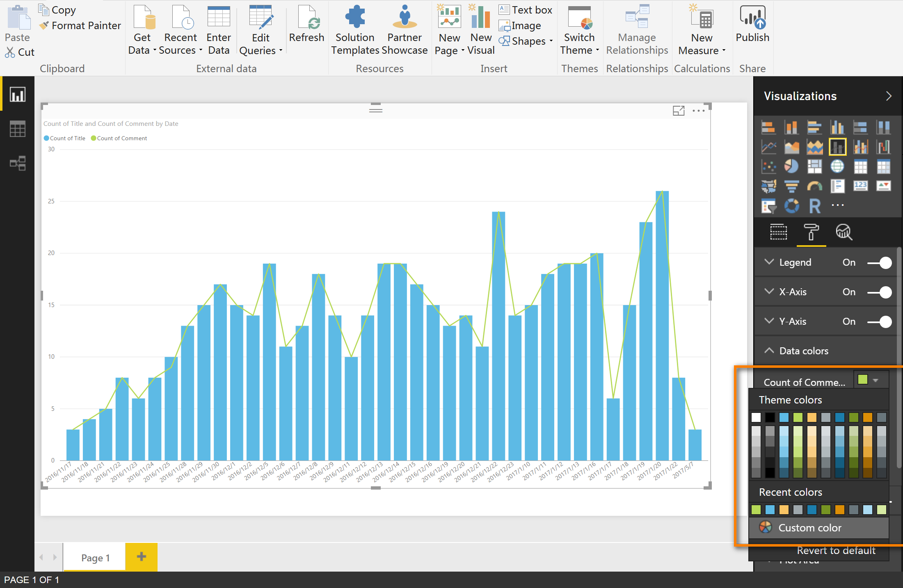Toggle the X-Axis switch off

pos(880,292)
